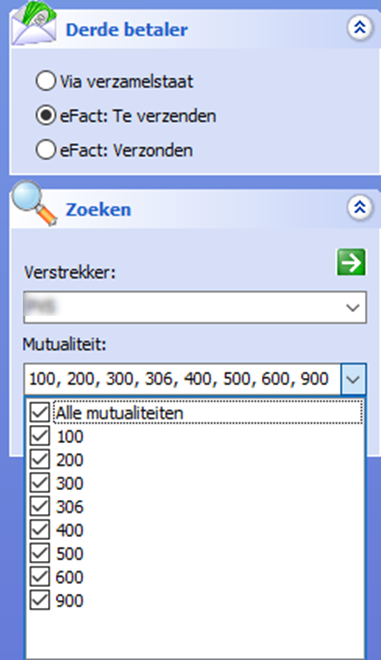Close the Mutualiteit dropdown arrow

(x=353, y=379)
